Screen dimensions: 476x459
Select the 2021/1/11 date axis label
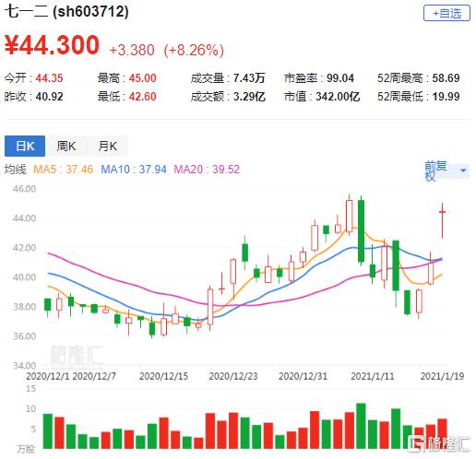pos(373,376)
